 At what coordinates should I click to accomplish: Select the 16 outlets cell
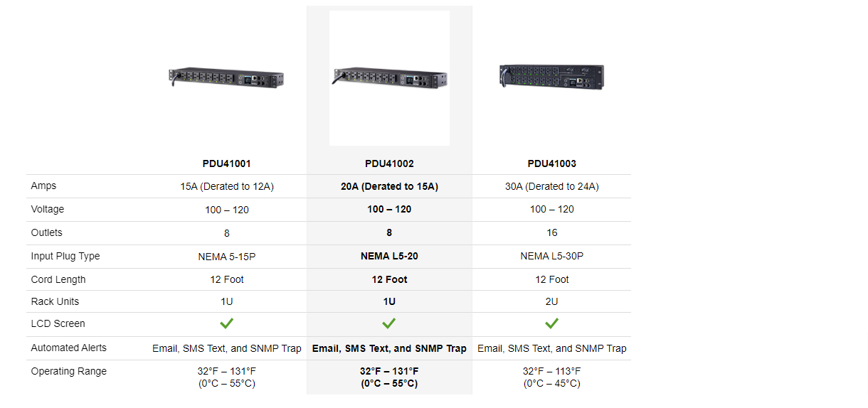pos(551,232)
